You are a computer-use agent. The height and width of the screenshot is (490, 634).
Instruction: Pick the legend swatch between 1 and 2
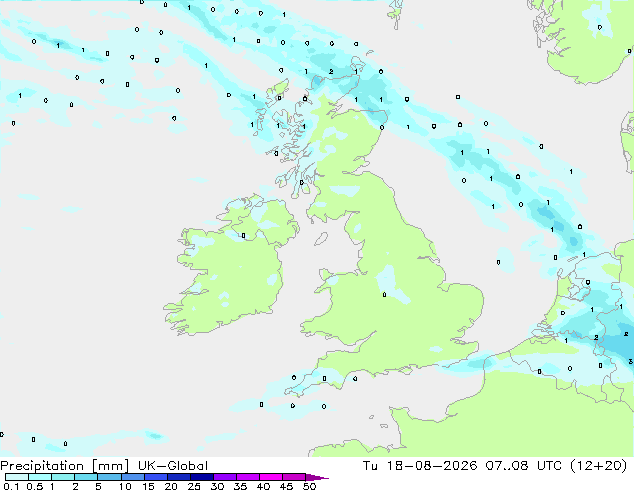[63, 477]
